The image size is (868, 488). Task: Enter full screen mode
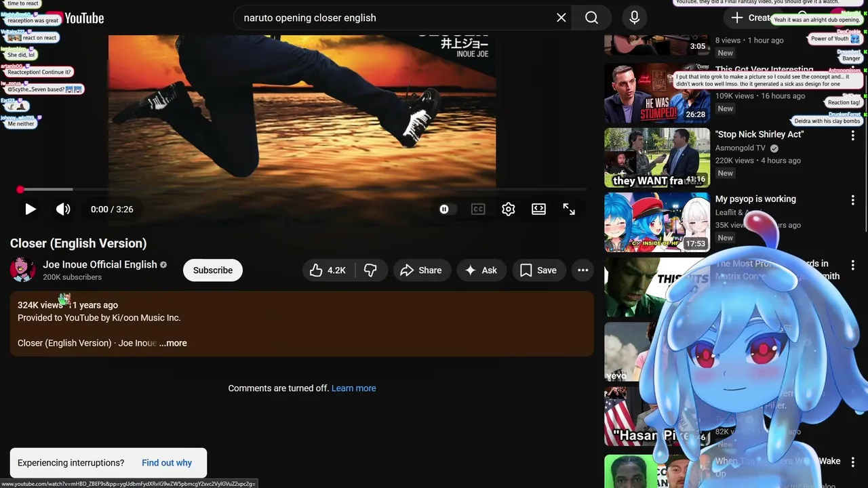(569, 209)
